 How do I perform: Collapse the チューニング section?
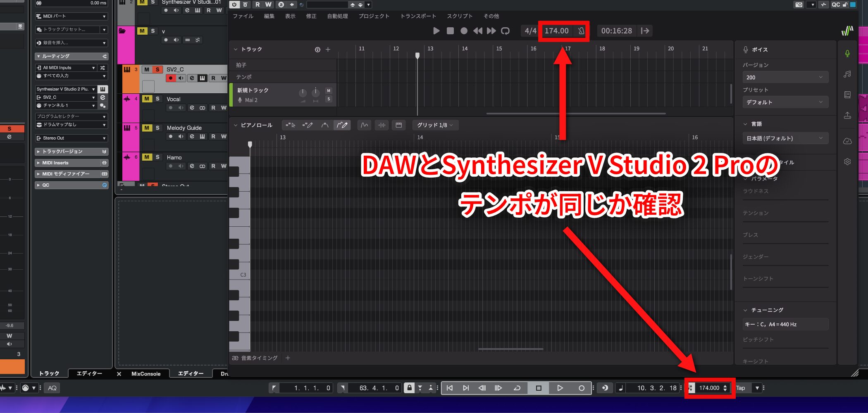(745, 310)
